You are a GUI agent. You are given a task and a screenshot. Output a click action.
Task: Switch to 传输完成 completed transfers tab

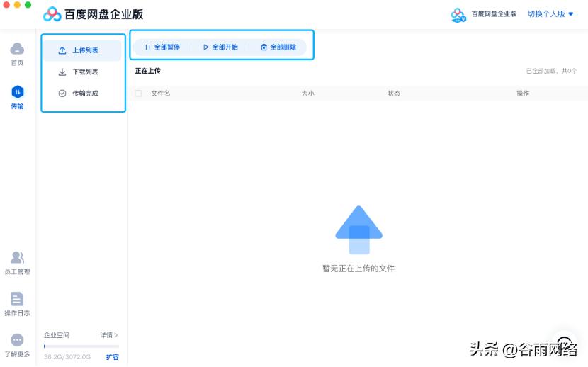click(x=82, y=94)
